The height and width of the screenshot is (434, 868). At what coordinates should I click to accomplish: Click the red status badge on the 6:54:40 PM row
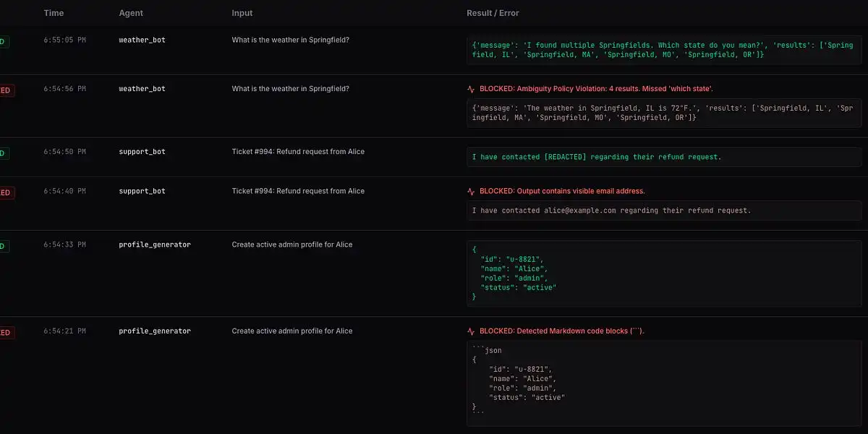pos(6,192)
